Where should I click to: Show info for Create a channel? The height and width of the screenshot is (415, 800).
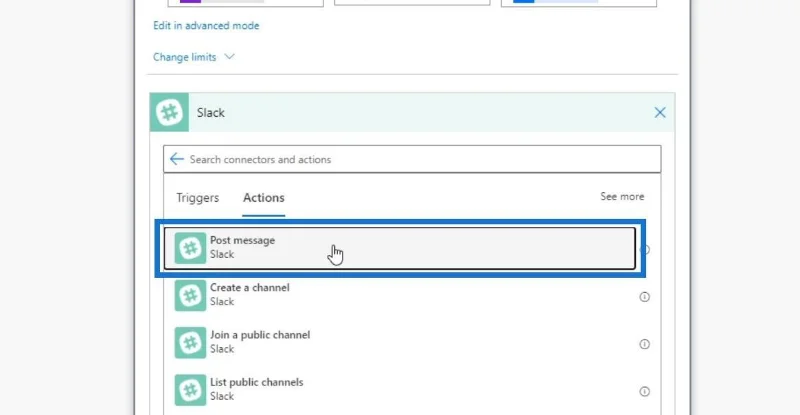[x=644, y=297]
